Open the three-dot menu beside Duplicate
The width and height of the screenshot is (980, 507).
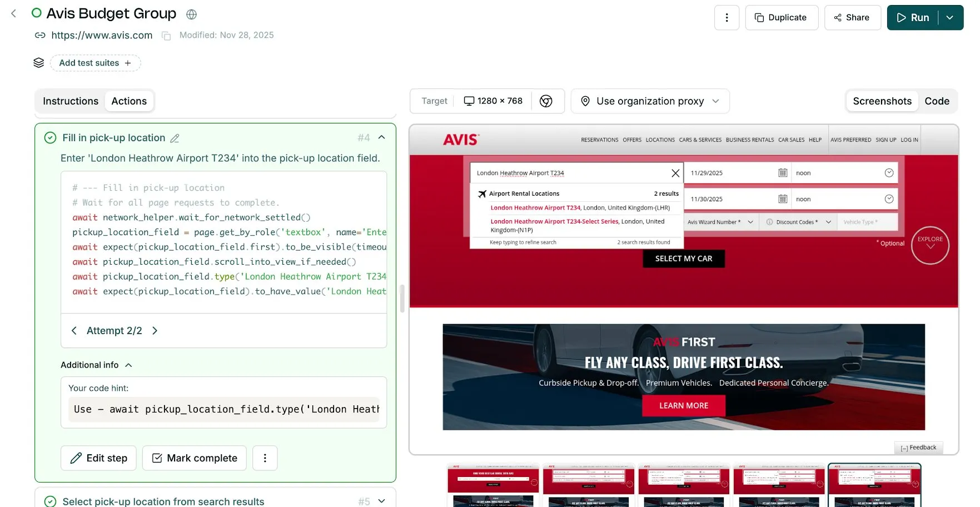coord(727,18)
